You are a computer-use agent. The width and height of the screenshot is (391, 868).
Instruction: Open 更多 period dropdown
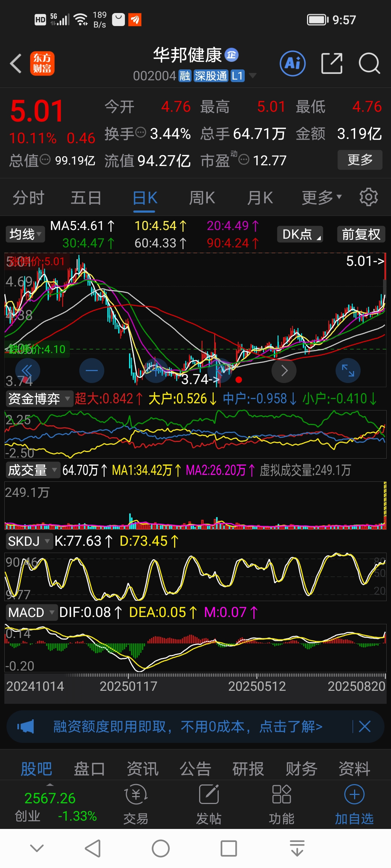coord(322,197)
